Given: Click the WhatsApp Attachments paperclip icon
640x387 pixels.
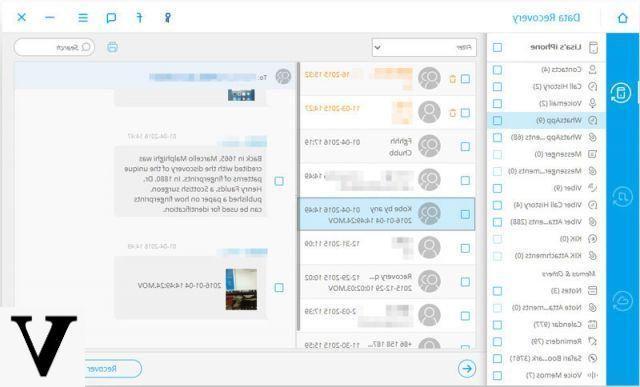Looking at the screenshot, I should click(x=592, y=138).
